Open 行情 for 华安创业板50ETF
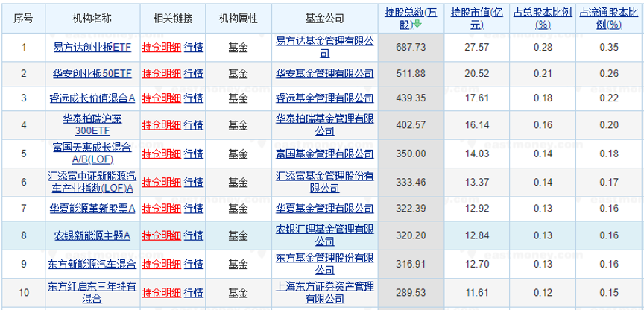644x310 pixels. (x=194, y=74)
